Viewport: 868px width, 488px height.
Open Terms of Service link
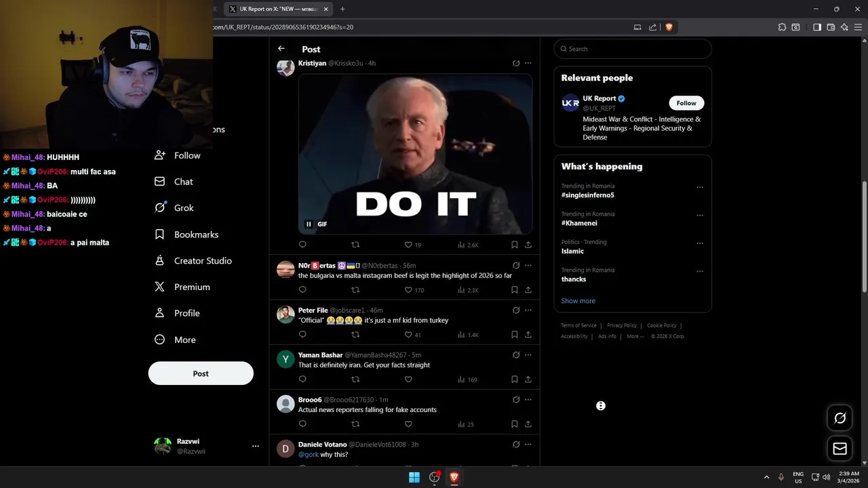[x=578, y=325]
